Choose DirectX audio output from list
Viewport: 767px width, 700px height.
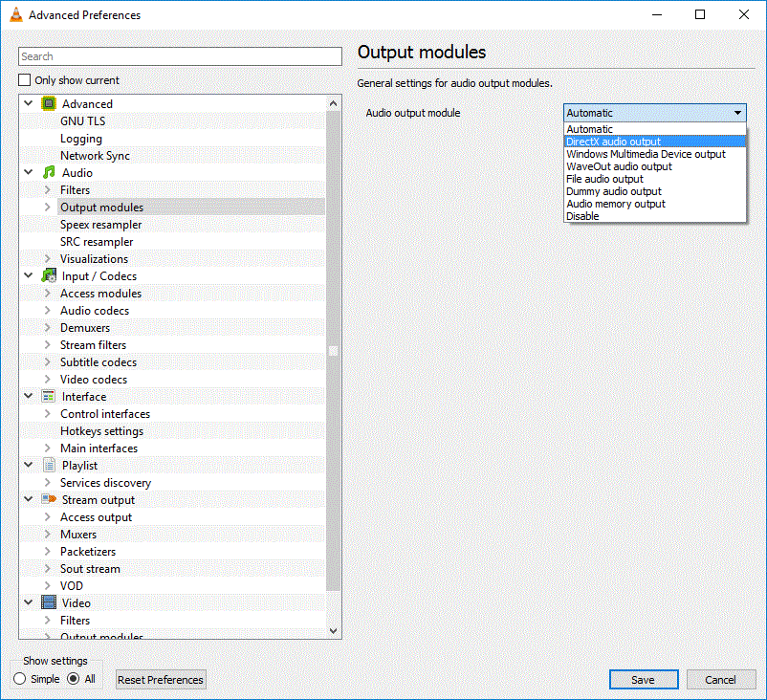click(613, 142)
